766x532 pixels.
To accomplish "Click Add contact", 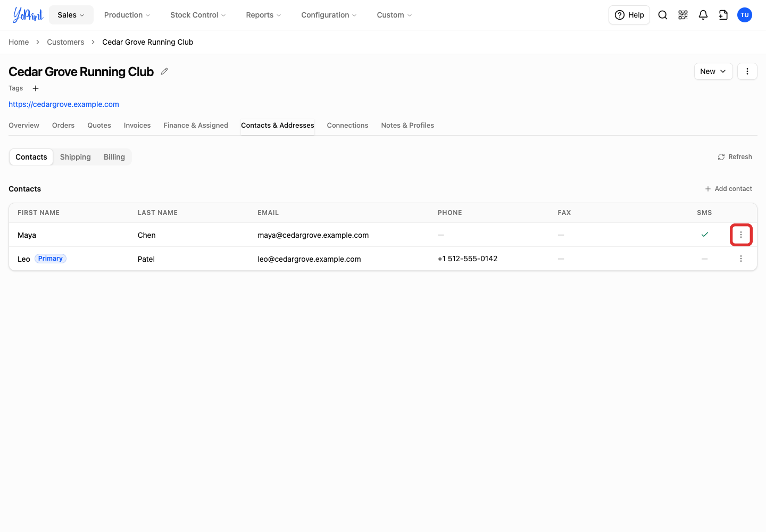I will [x=728, y=189].
